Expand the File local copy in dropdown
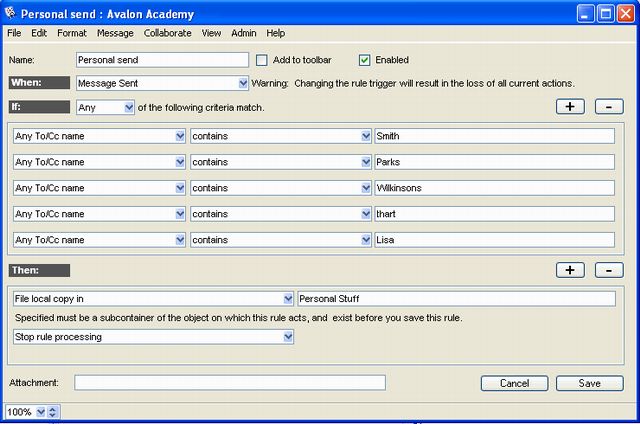Viewport: 640px width, 424px height. pos(288,298)
